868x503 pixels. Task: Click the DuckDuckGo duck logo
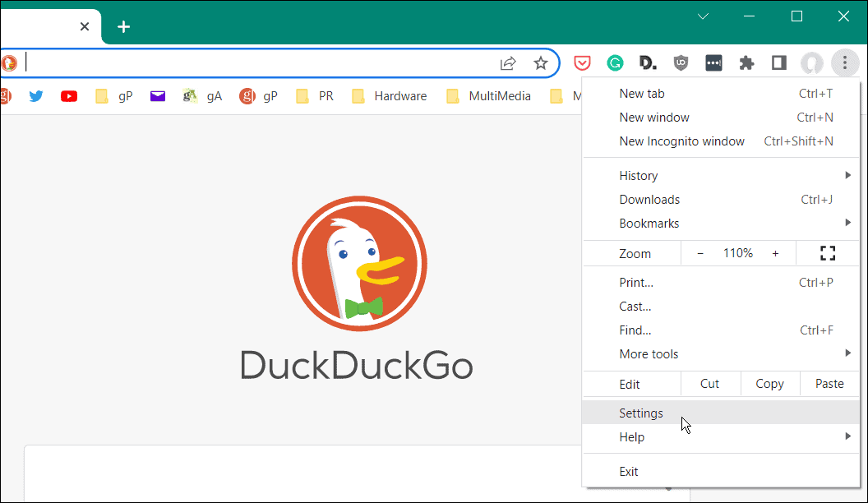(359, 263)
